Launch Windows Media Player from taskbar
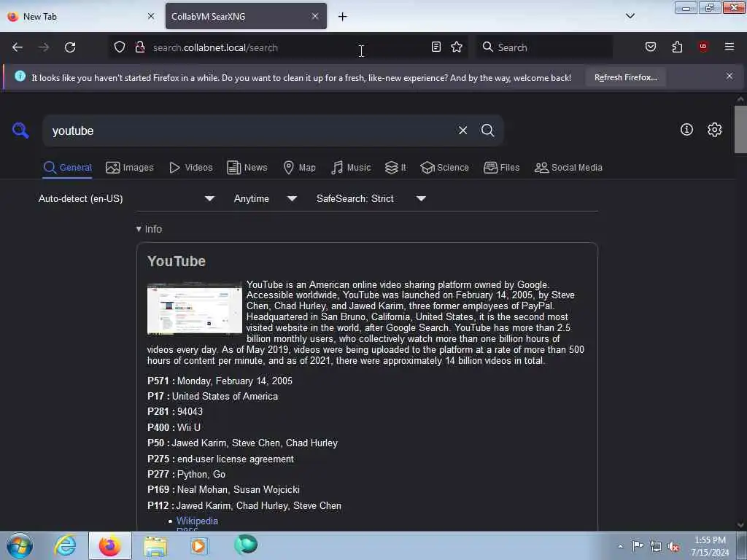The width and height of the screenshot is (747, 560). (199, 545)
